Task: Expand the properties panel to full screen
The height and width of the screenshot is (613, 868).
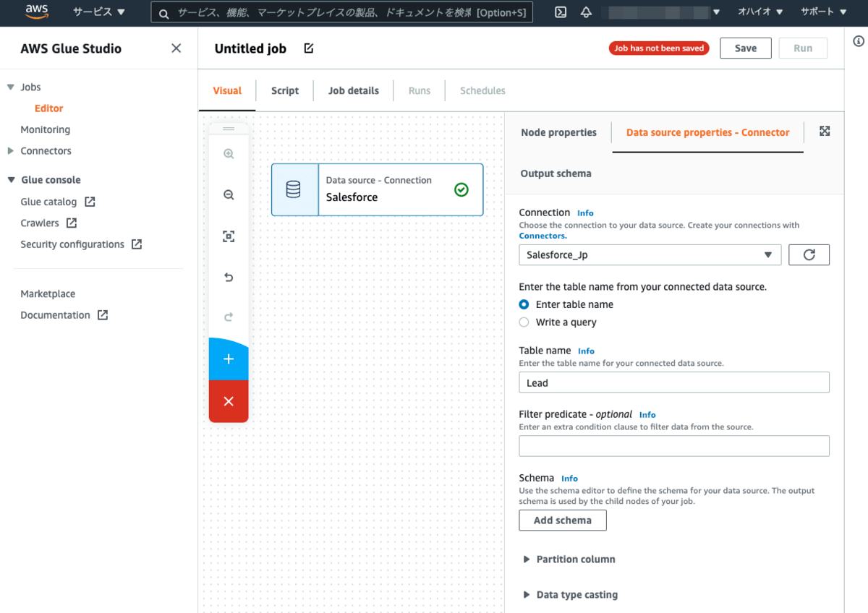Action: coord(825,131)
